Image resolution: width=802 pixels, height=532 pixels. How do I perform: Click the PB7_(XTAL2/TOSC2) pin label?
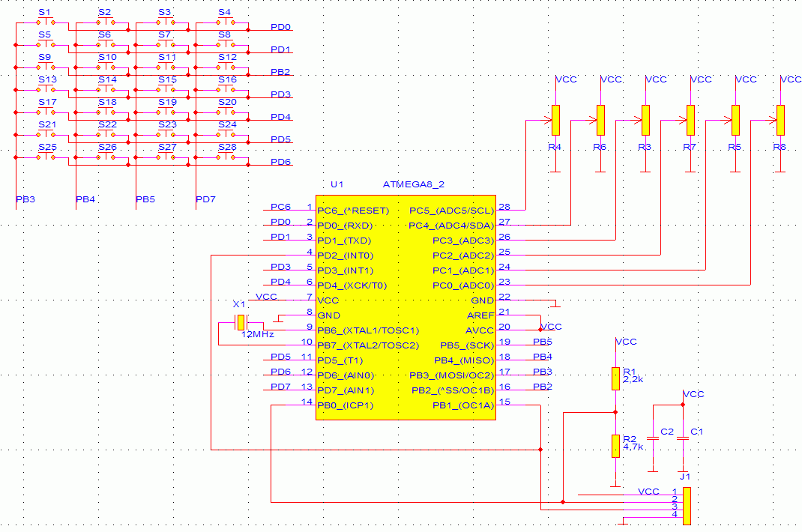point(368,345)
